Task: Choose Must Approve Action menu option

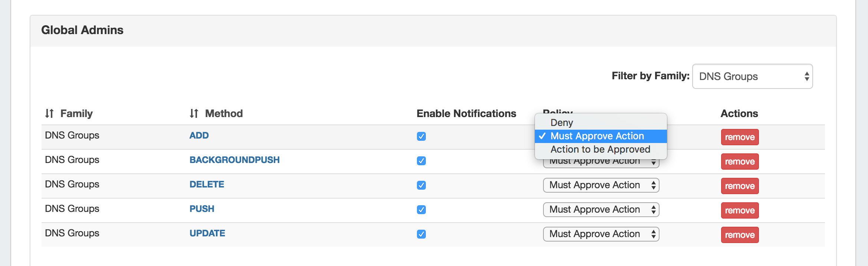Action: point(597,136)
